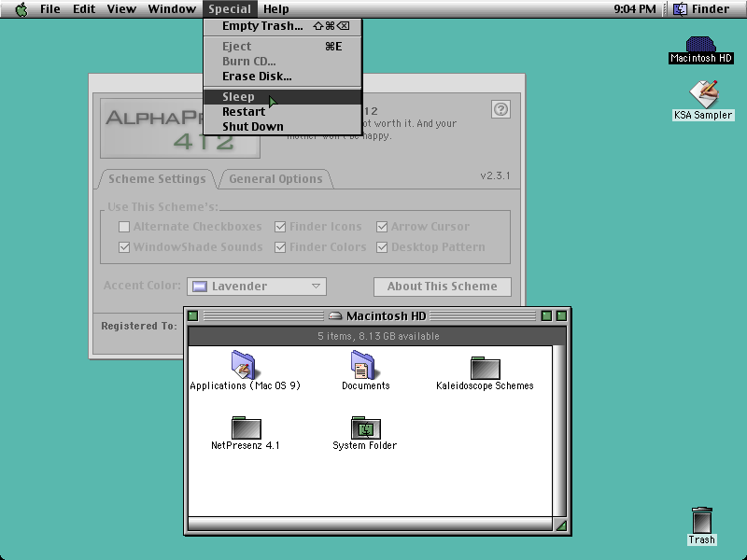Viewport: 747px width, 560px height.
Task: Select the System Folder icon
Action: coord(365,427)
